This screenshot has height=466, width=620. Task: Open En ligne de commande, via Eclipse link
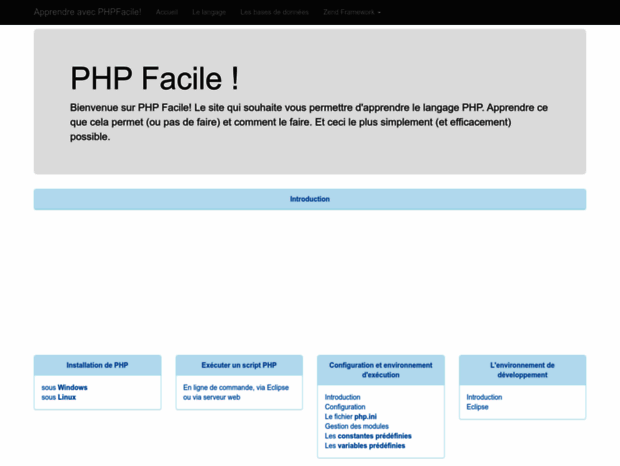(x=236, y=392)
